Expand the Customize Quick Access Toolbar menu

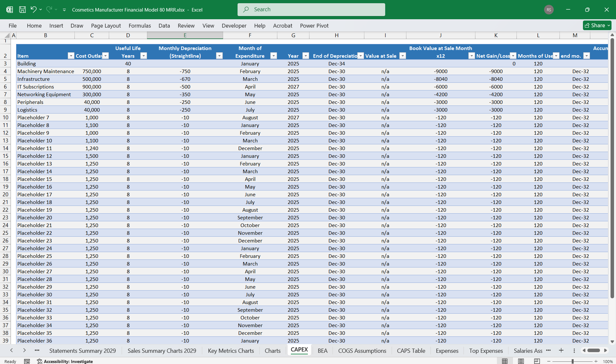coord(64,10)
